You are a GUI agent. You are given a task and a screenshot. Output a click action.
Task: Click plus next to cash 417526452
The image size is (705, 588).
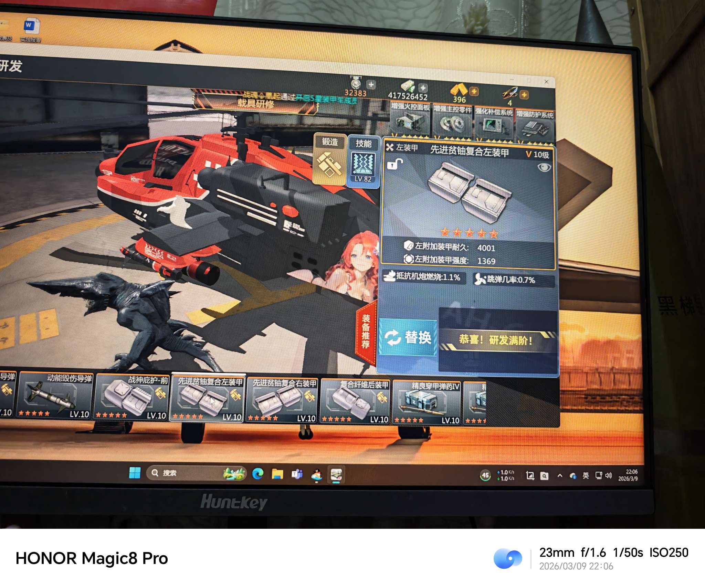pyautogui.click(x=423, y=88)
